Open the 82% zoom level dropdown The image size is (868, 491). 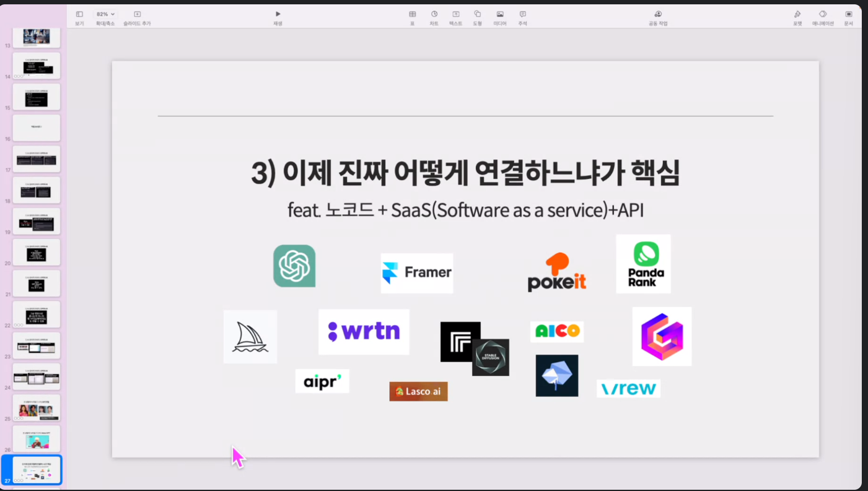click(x=105, y=14)
